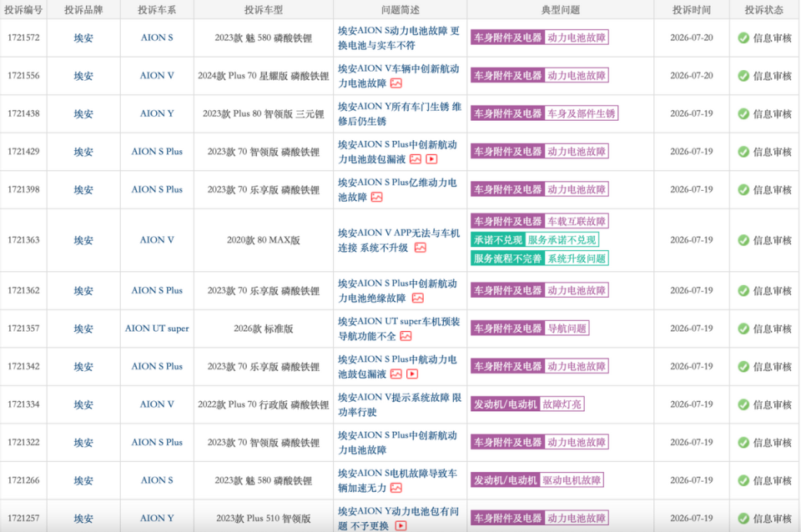Open complaint '埃安AION UT super车机预装导航功能不全'

(399, 329)
